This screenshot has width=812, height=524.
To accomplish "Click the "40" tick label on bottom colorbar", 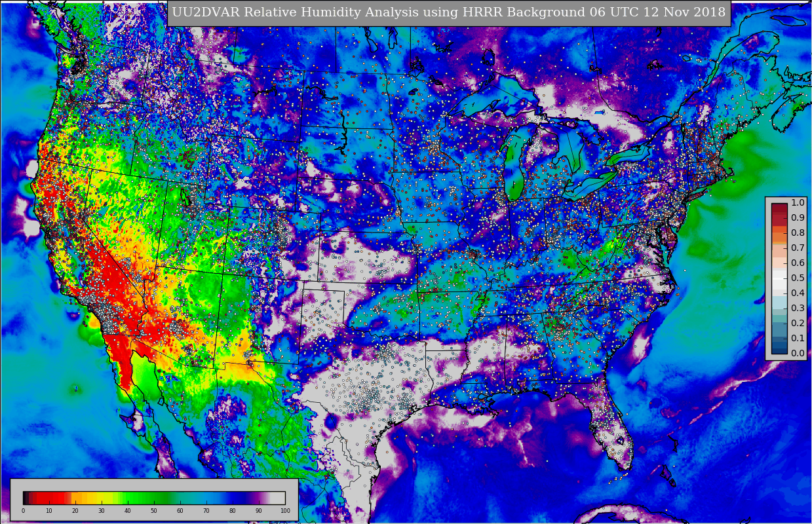I will [128, 510].
